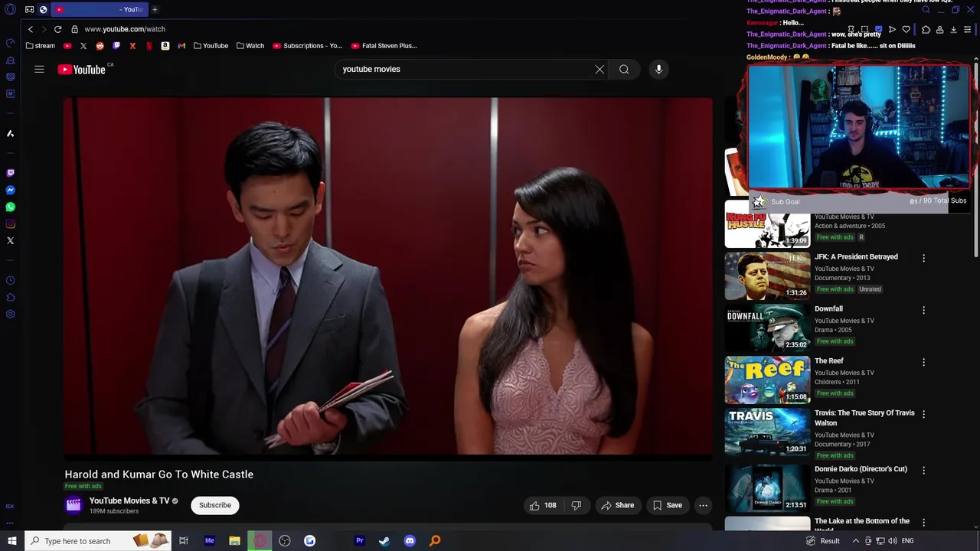Open the profile account icon in toolbar
The image size is (980, 551).
pyautogui.click(x=939, y=30)
